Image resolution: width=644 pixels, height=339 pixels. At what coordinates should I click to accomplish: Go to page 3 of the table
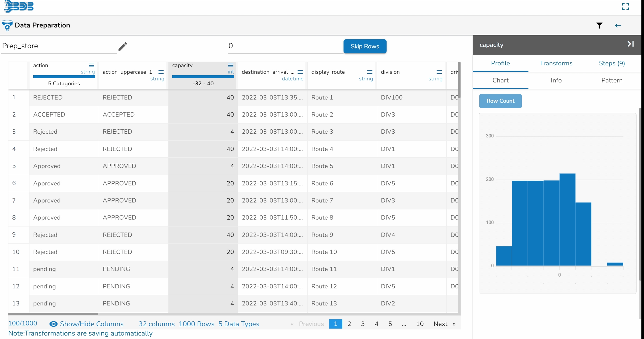[x=363, y=324]
